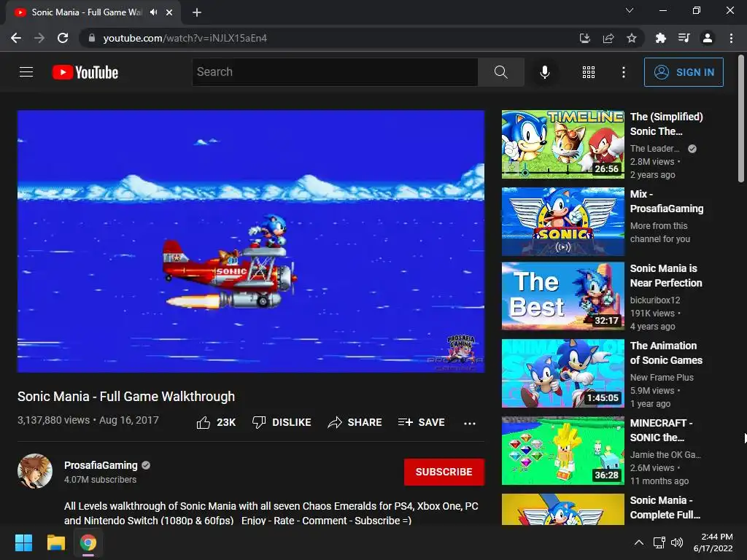The image size is (747, 560).
Task: Bookmark page with the star icon
Action: coord(631,38)
